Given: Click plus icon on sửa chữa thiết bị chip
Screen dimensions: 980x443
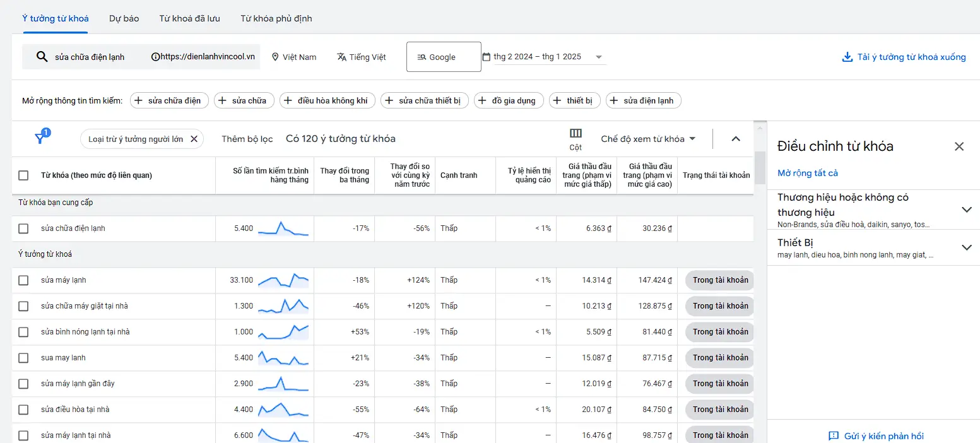Looking at the screenshot, I should [x=389, y=100].
